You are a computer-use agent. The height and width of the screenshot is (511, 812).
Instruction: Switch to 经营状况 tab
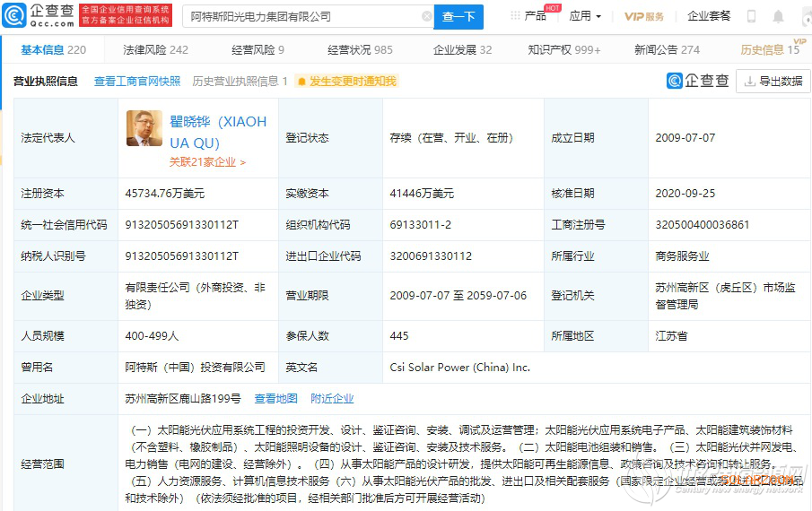tap(360, 49)
